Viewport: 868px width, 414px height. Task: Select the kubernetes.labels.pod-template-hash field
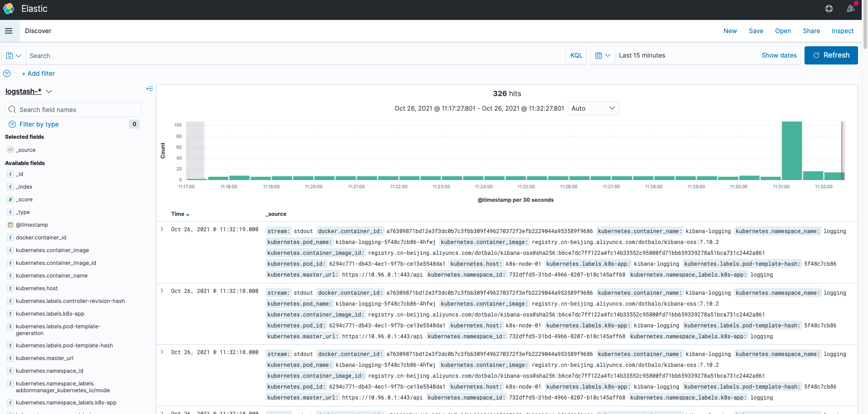tap(64, 346)
